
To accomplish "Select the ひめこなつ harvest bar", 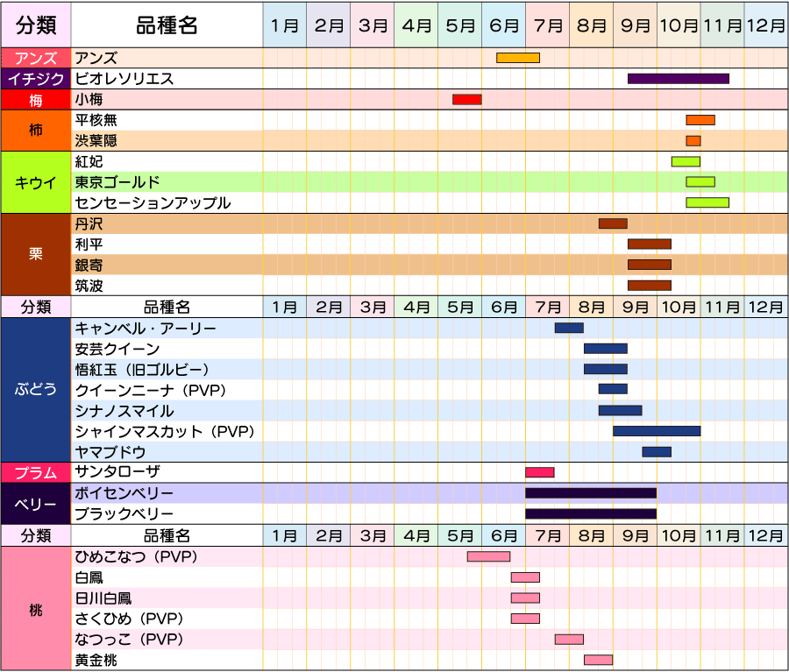I will coord(488,556).
